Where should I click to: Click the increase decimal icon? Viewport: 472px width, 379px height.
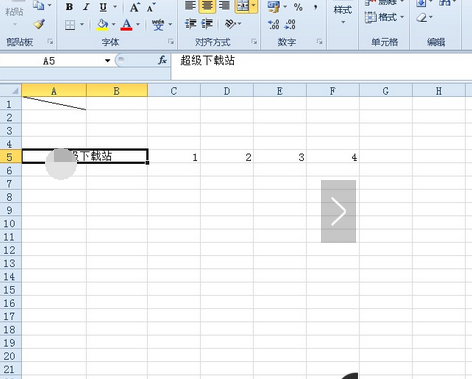pyautogui.click(x=274, y=24)
